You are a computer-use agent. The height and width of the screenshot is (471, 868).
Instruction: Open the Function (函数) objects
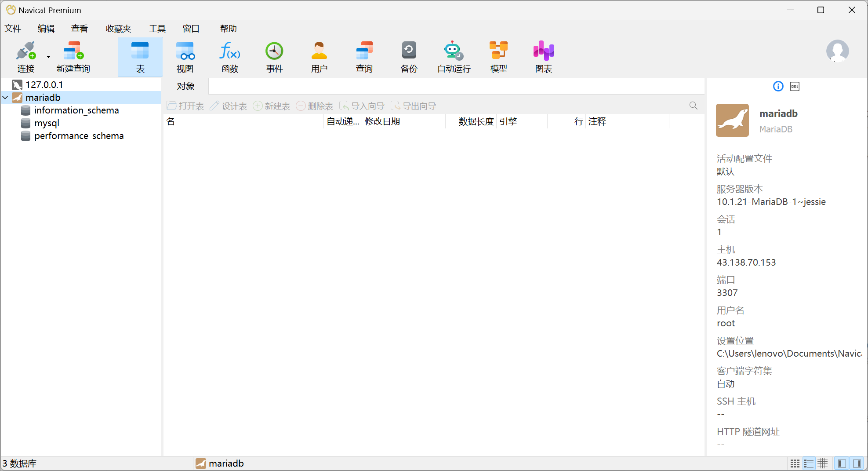[230, 57]
